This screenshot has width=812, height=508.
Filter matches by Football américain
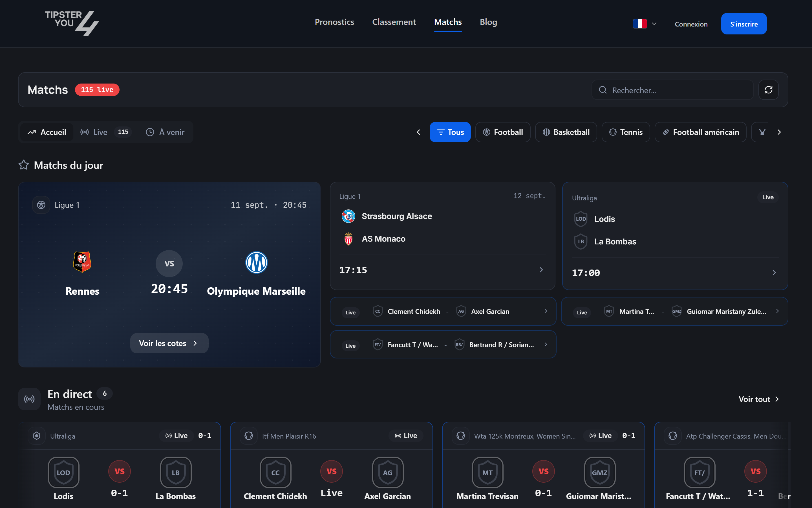click(700, 132)
